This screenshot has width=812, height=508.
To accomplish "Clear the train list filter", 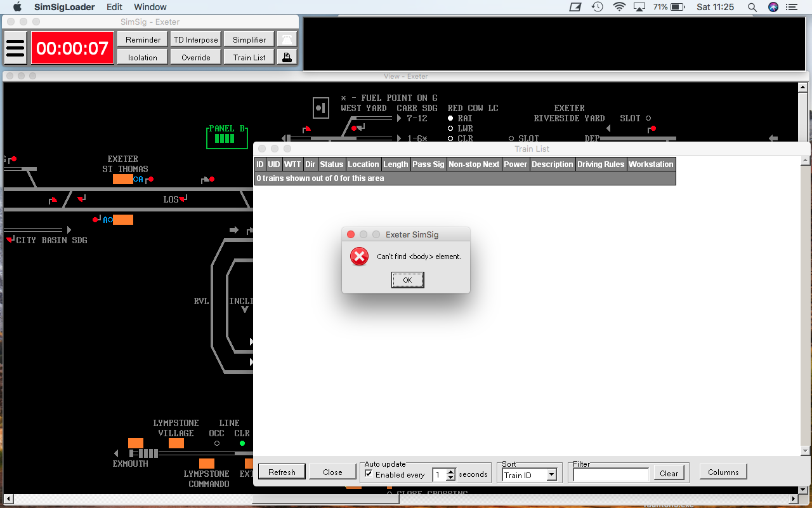I will click(669, 473).
